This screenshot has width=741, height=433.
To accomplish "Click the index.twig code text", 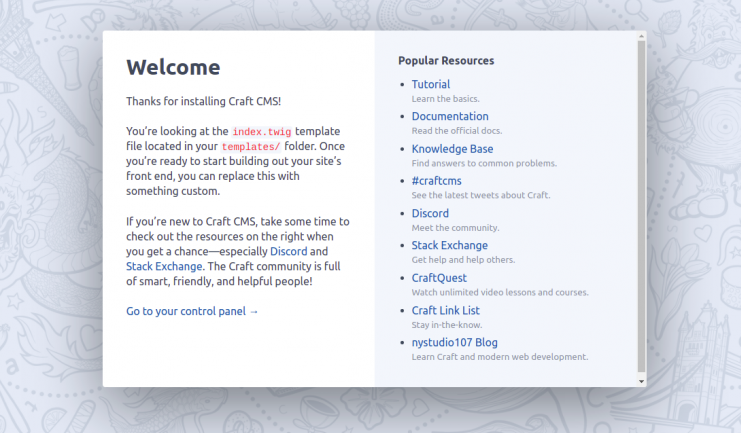I will (x=260, y=131).
